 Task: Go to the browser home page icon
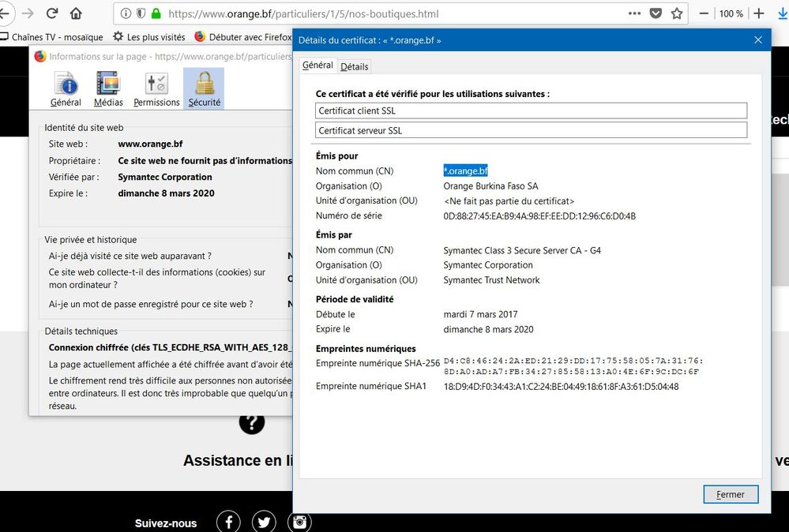[x=76, y=13]
